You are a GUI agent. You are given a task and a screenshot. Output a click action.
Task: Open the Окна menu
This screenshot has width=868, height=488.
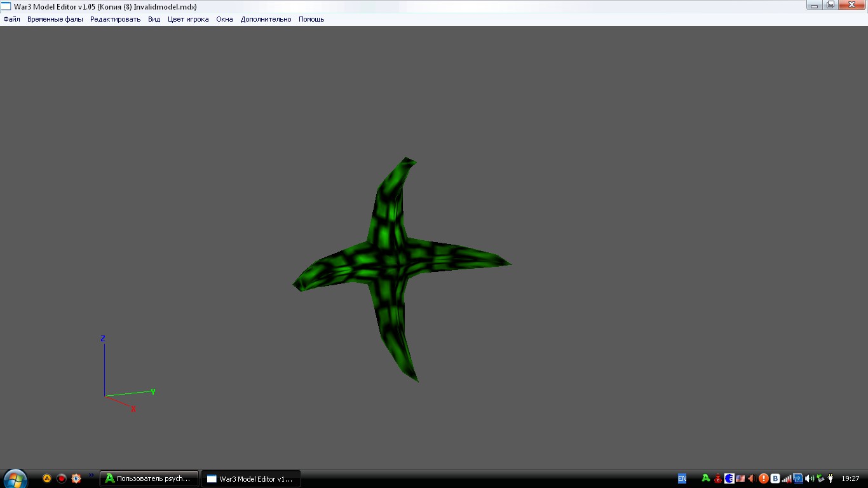[224, 19]
